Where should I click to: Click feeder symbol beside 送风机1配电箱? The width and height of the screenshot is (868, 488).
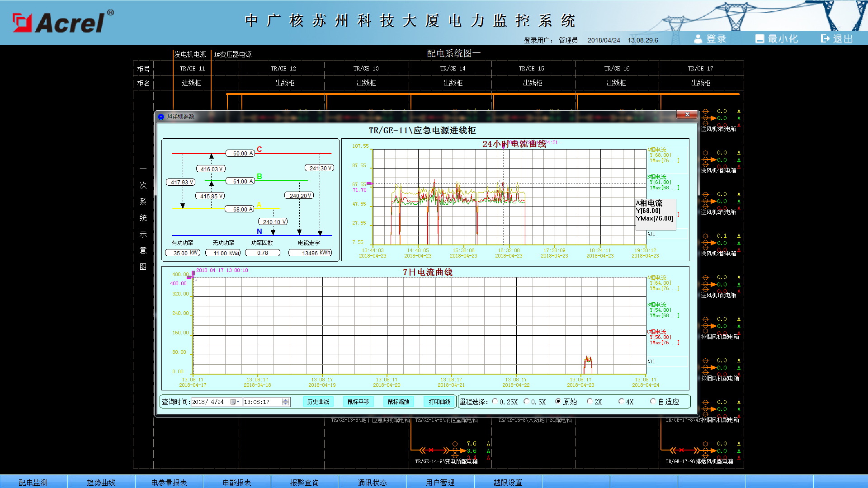(x=708, y=284)
